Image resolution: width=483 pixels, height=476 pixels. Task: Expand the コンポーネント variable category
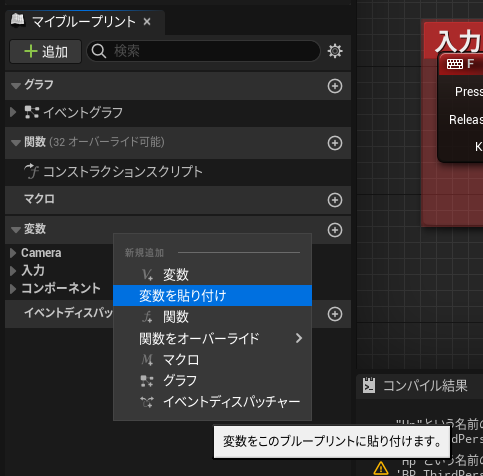(13, 289)
